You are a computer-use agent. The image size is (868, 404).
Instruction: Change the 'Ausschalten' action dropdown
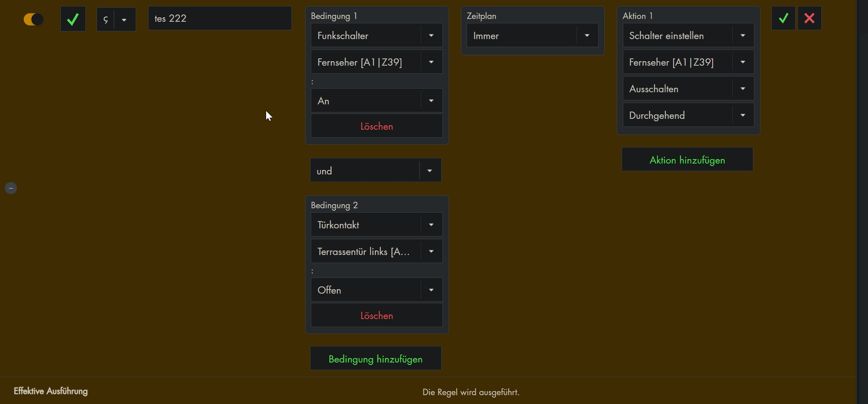[x=688, y=89]
